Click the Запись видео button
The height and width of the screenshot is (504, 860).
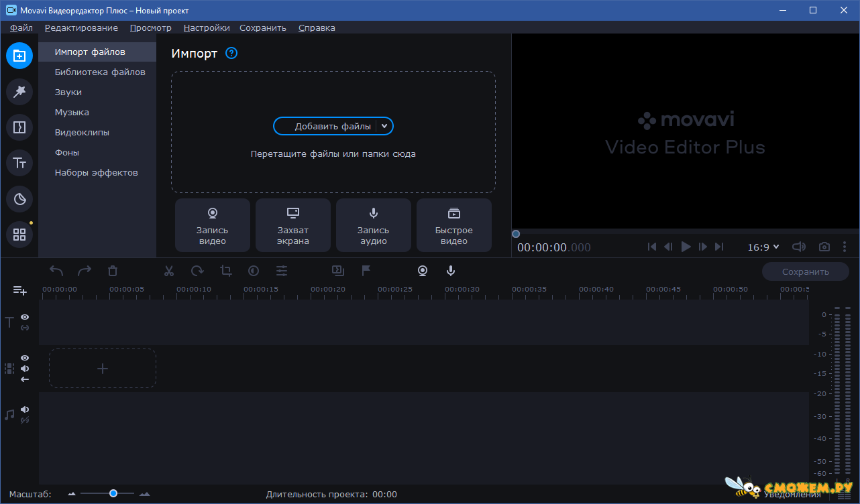[213, 225]
